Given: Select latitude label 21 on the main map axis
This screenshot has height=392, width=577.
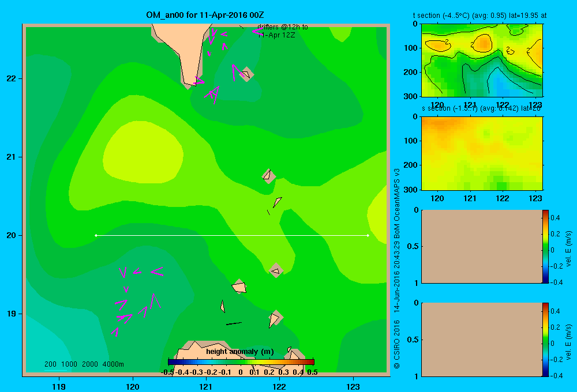Looking at the screenshot, I should tap(12, 157).
